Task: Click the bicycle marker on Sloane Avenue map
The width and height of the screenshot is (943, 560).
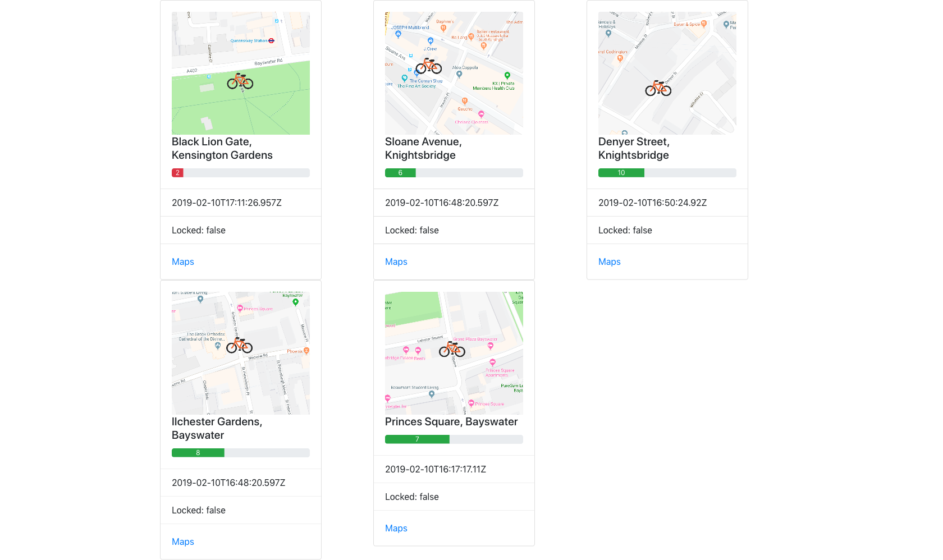Action: (429, 66)
